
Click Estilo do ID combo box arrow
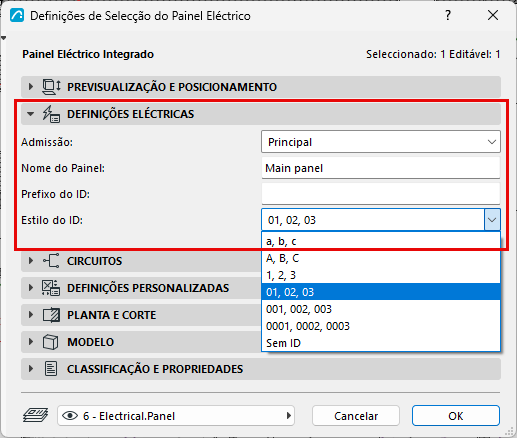pyautogui.click(x=492, y=220)
